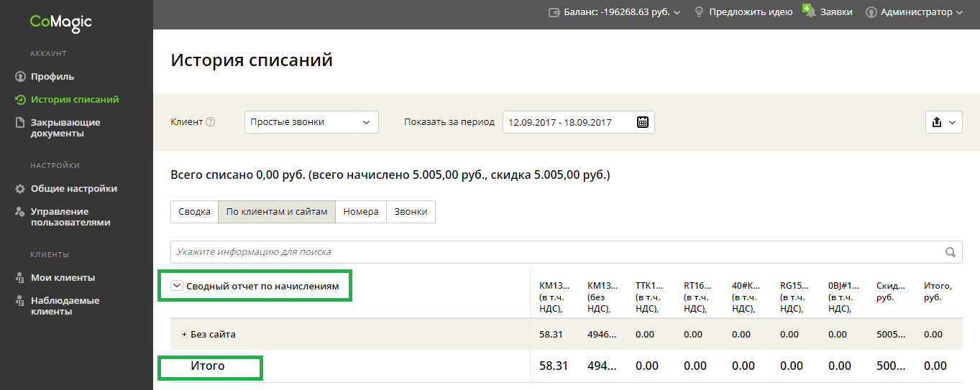Open Профиль in the sidebar
Image resolution: width=980 pixels, height=390 pixels.
pyautogui.click(x=52, y=76)
